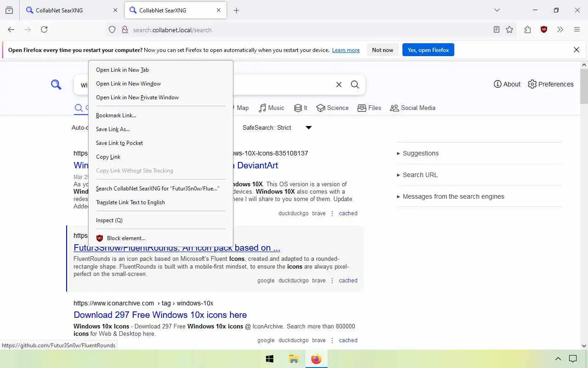The width and height of the screenshot is (588, 368).
Task: Choose Open Link in New Window
Action: tap(161, 84)
